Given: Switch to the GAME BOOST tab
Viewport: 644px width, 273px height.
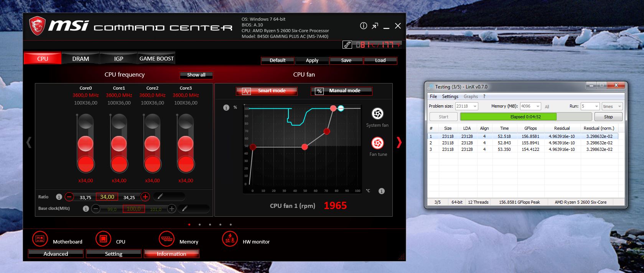Looking at the screenshot, I should click(156, 59).
